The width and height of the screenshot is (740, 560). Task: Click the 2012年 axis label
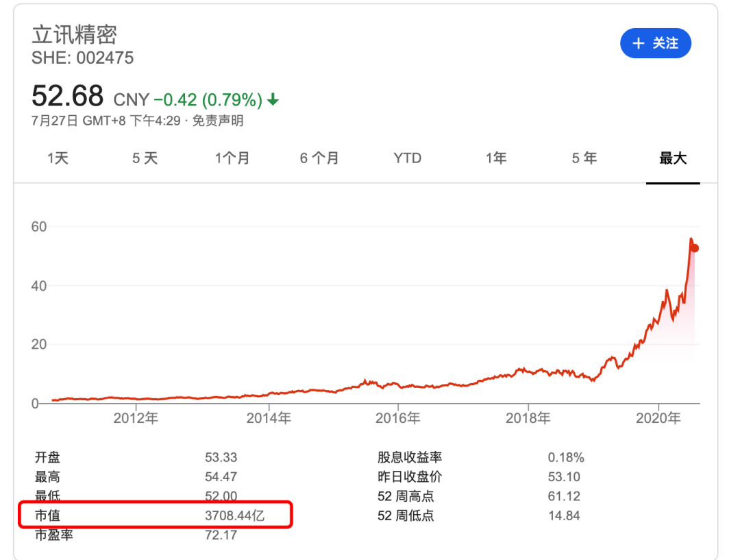tap(136, 418)
